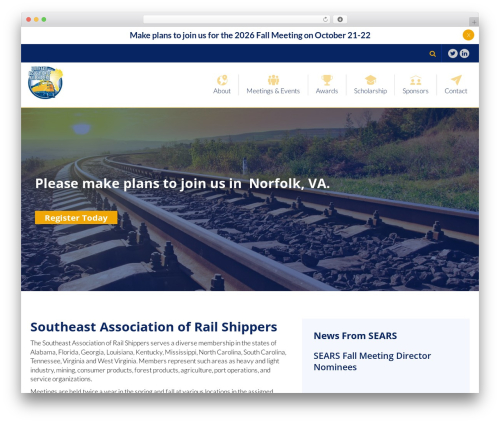
Task: Click the News From SEARS heading
Action: click(x=355, y=336)
